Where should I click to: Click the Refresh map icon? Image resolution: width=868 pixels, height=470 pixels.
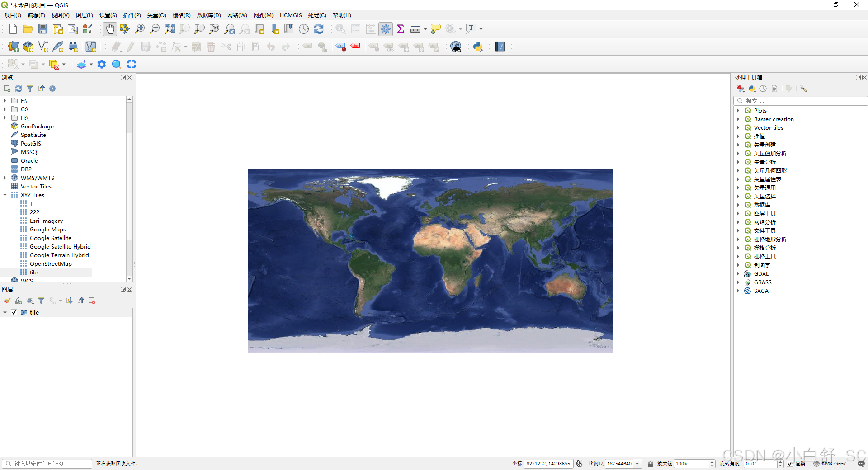[x=319, y=29]
